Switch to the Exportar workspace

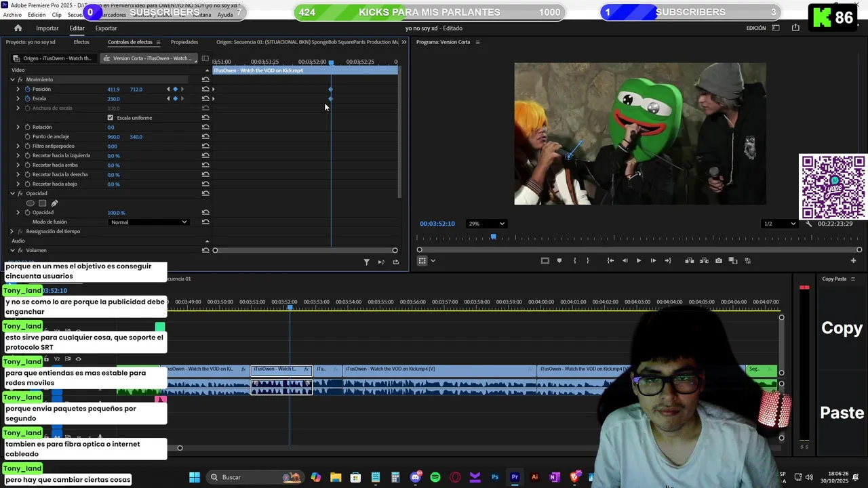[106, 28]
